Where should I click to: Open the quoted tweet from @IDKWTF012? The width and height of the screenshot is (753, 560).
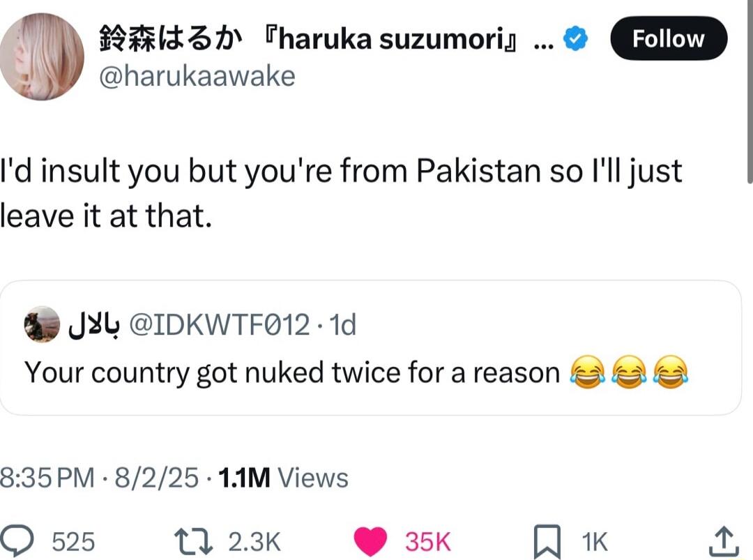370,348
